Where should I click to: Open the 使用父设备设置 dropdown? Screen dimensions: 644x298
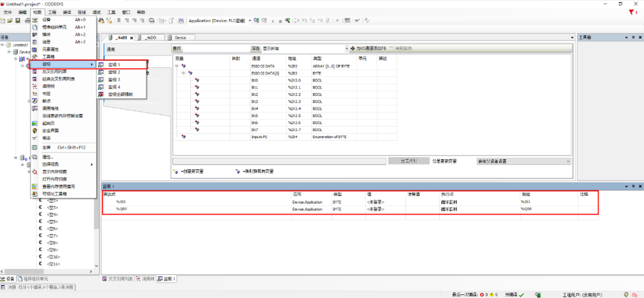(567, 161)
